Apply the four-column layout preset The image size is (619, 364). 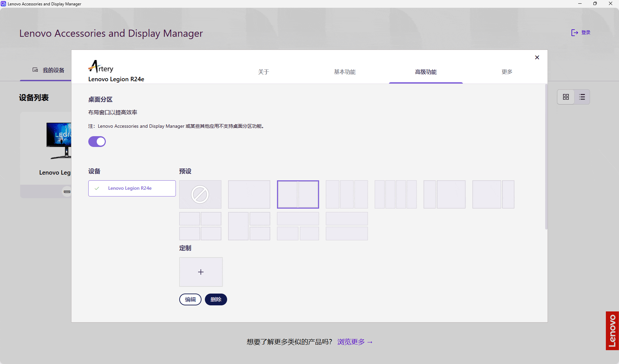[396, 194]
